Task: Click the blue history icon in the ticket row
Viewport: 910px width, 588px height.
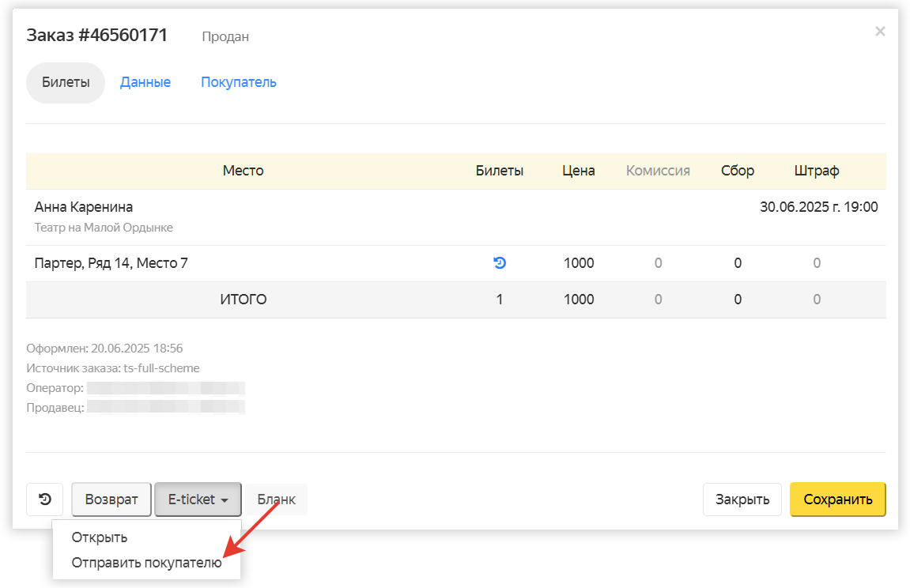Action: [x=500, y=263]
